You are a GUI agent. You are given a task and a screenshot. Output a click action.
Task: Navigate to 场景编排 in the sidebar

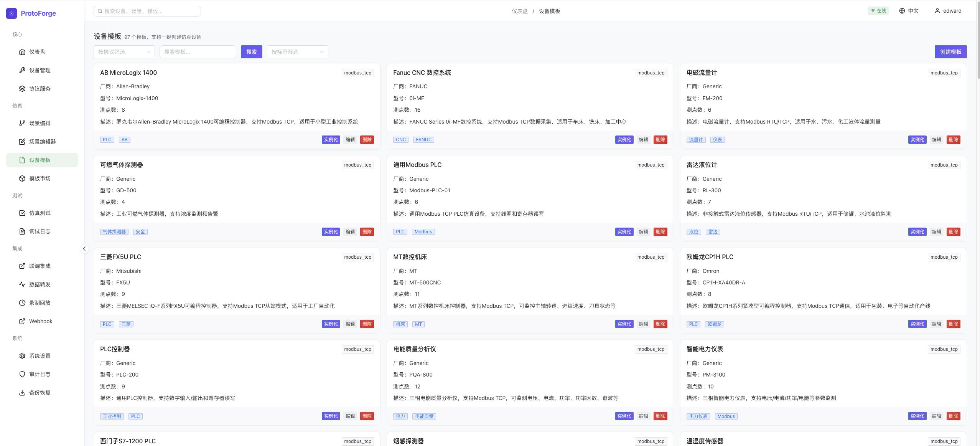42,123
